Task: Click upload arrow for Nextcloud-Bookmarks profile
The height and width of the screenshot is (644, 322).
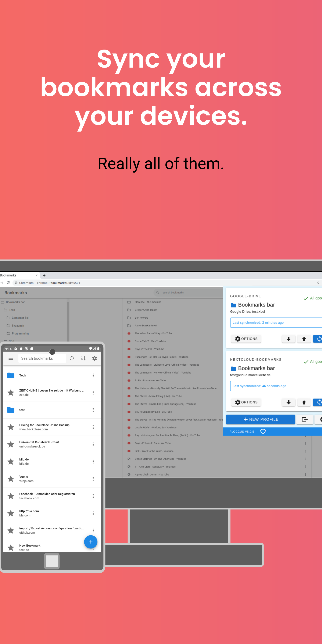Action: [x=304, y=402]
